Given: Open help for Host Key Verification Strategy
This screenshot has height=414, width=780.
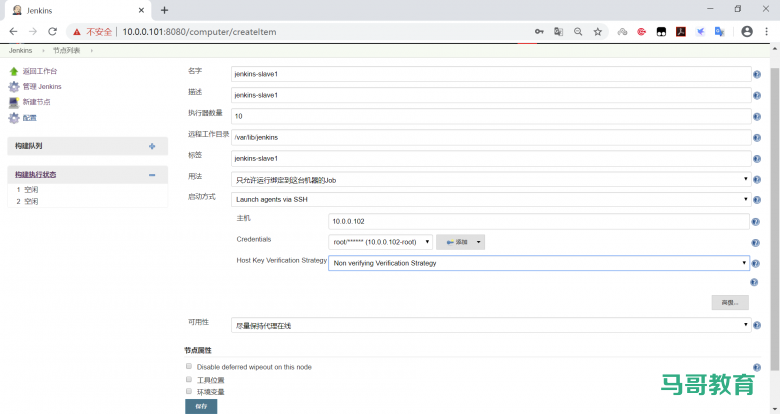Looking at the screenshot, I should tap(755, 264).
